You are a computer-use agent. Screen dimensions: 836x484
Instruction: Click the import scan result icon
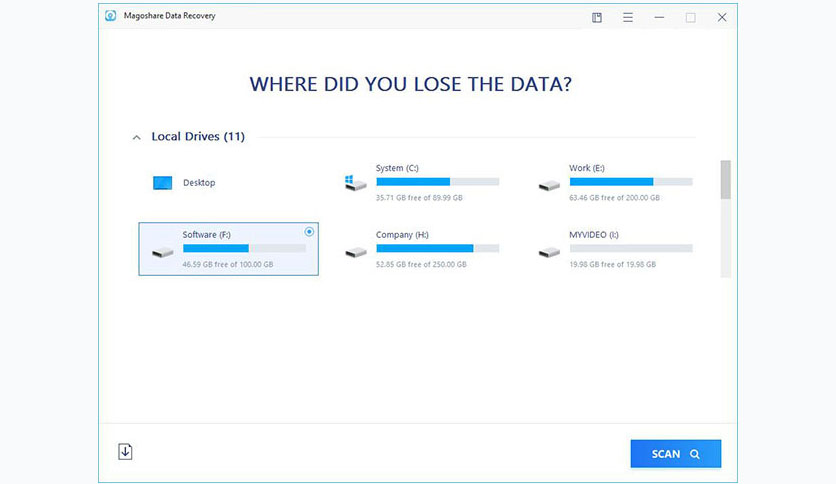coord(125,451)
